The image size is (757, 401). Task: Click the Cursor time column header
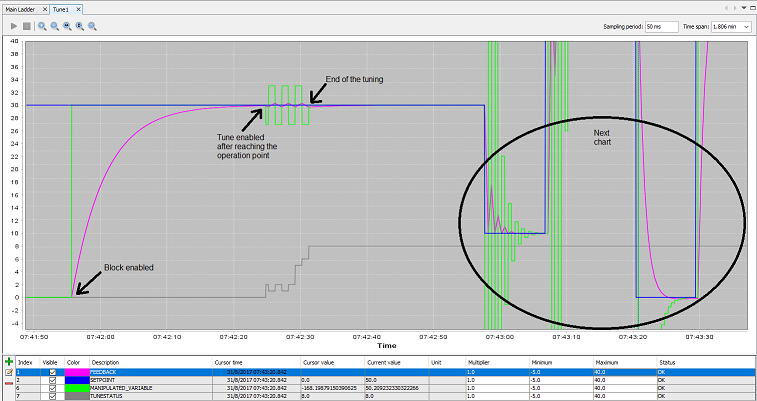(x=257, y=362)
